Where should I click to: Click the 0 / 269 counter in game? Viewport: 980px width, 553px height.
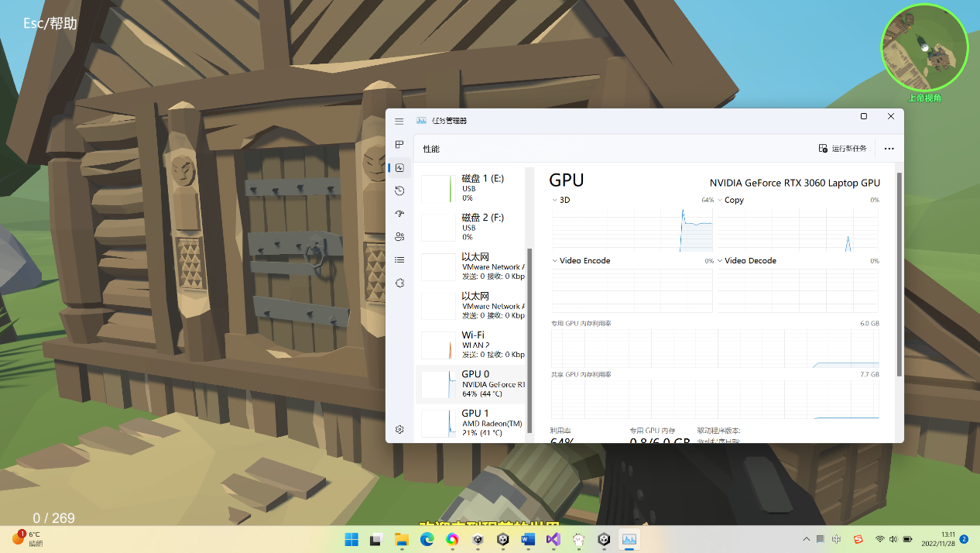(53, 518)
